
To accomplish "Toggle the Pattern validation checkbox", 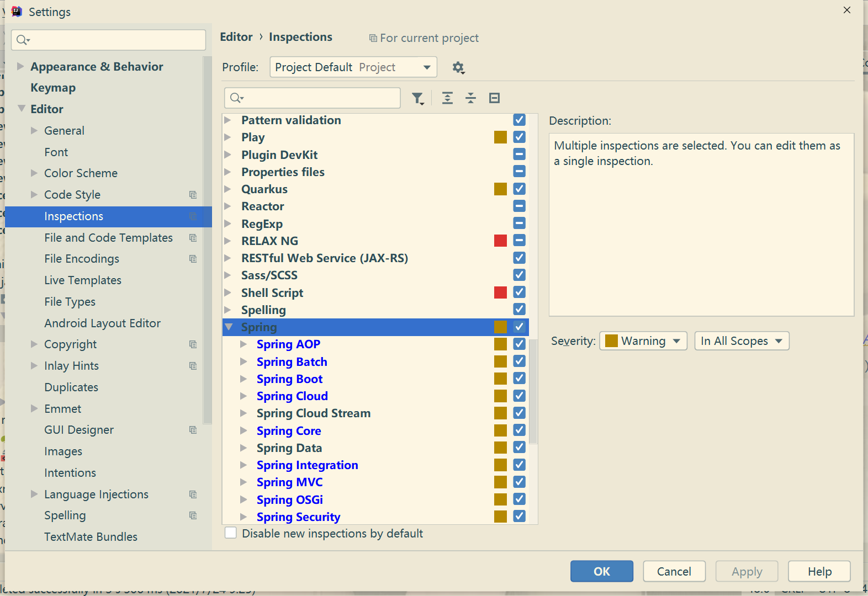I will (519, 120).
